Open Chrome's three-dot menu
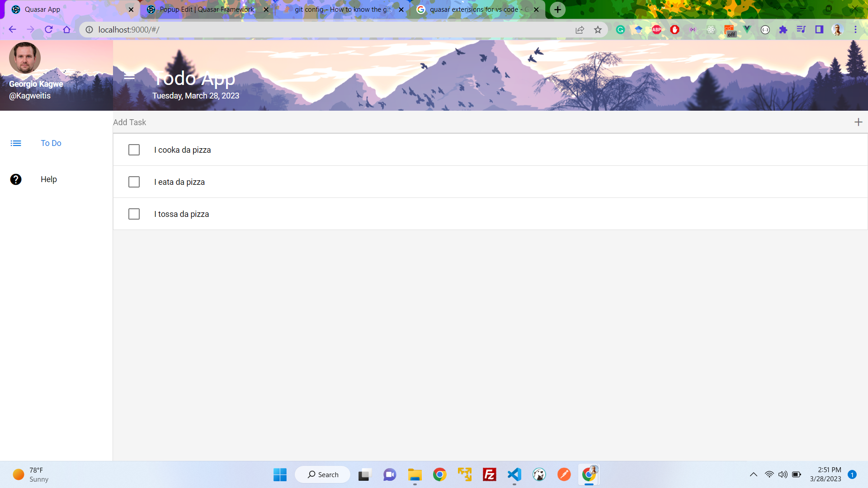 click(855, 29)
